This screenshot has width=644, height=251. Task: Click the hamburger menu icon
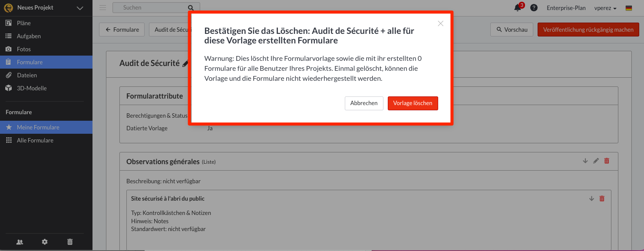pos(102,7)
